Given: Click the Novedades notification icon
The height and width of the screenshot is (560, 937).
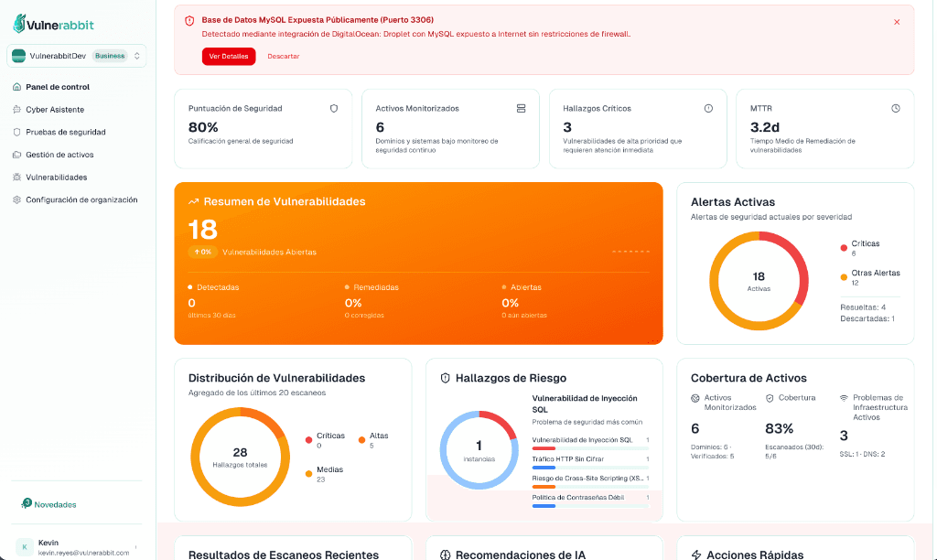Looking at the screenshot, I should (x=26, y=503).
